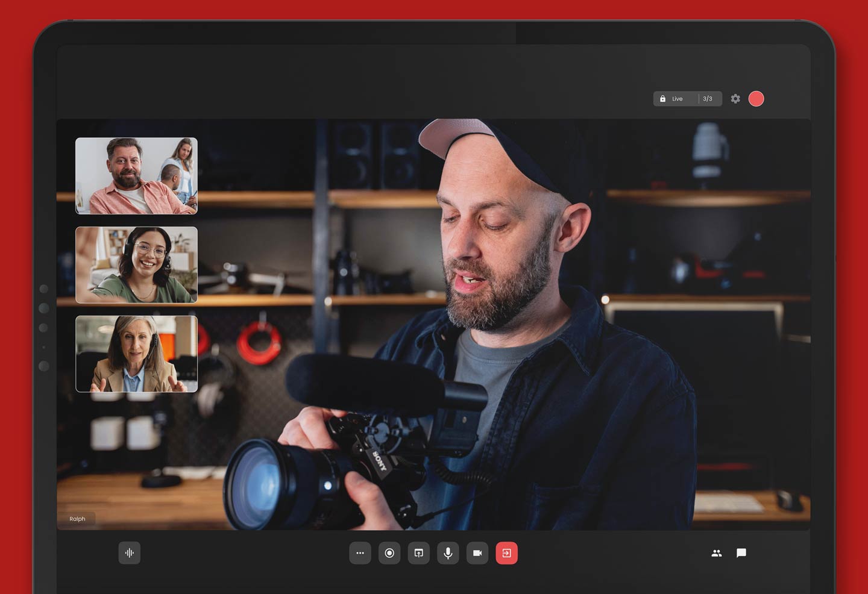Click the 3/3 participant count
The height and width of the screenshot is (594, 868).
[708, 99]
